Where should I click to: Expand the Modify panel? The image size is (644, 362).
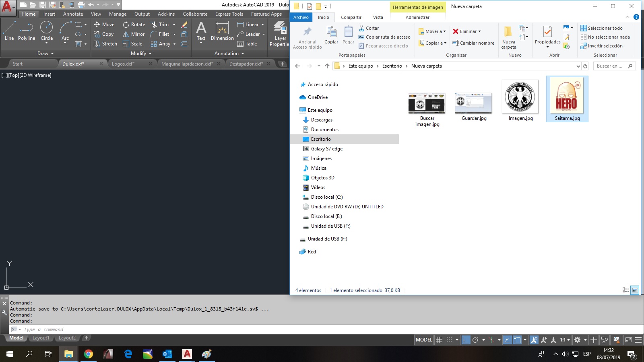pos(141,53)
